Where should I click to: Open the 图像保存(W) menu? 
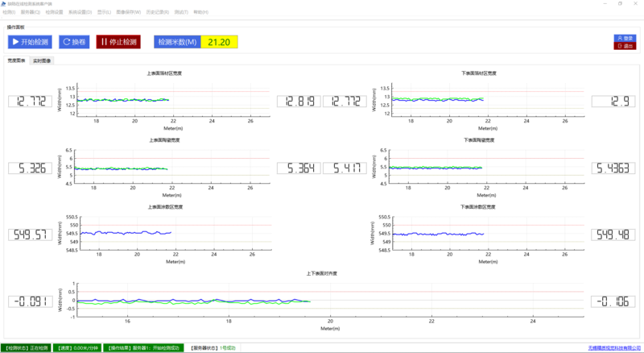[129, 12]
